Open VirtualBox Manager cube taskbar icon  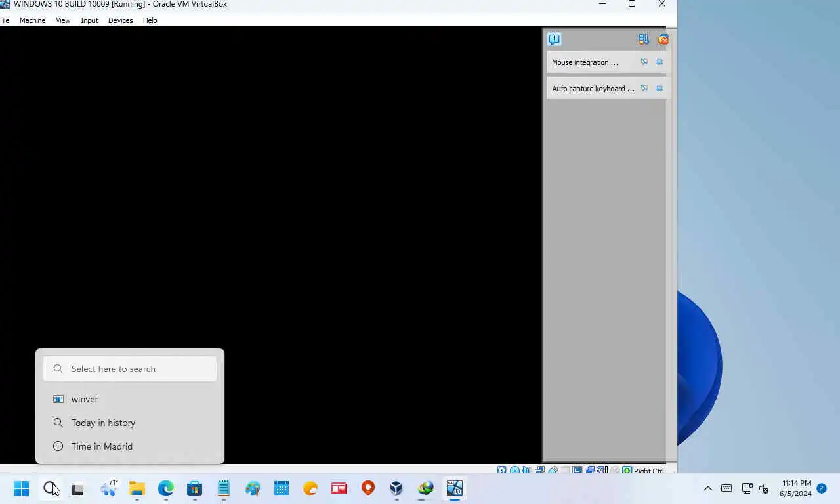396,488
